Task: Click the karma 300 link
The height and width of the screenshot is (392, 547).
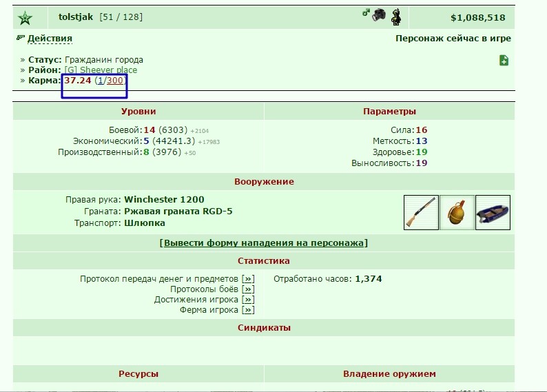Action: (x=115, y=81)
